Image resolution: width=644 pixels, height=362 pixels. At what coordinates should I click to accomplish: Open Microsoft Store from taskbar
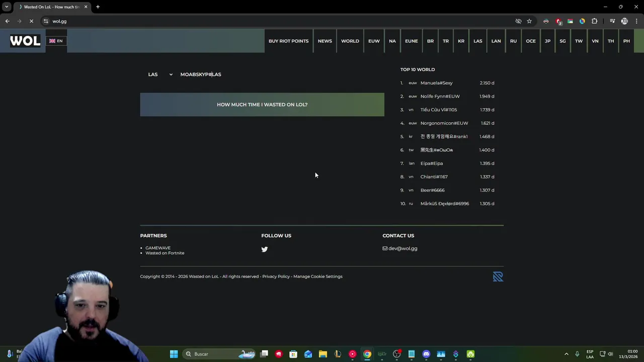pos(293,354)
